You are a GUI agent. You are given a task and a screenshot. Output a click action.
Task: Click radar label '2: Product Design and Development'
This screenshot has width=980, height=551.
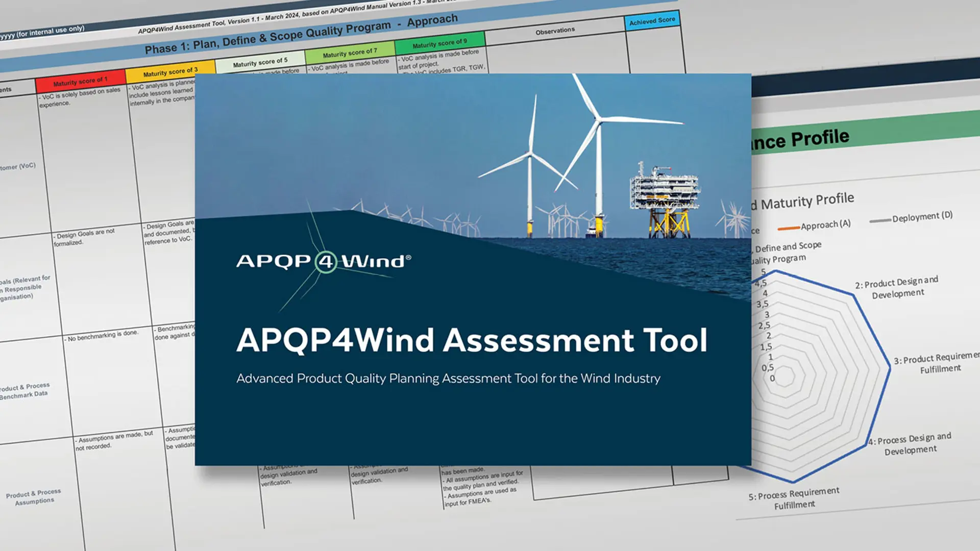(897, 287)
